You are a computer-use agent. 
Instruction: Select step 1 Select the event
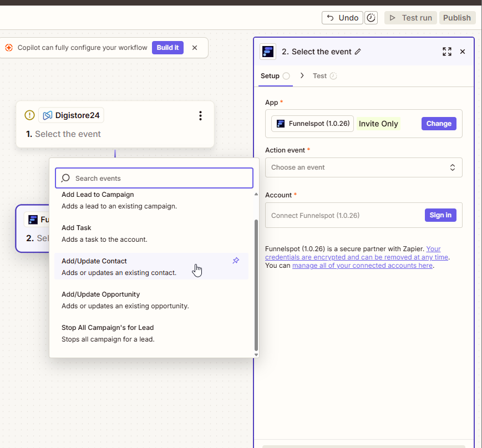click(63, 134)
